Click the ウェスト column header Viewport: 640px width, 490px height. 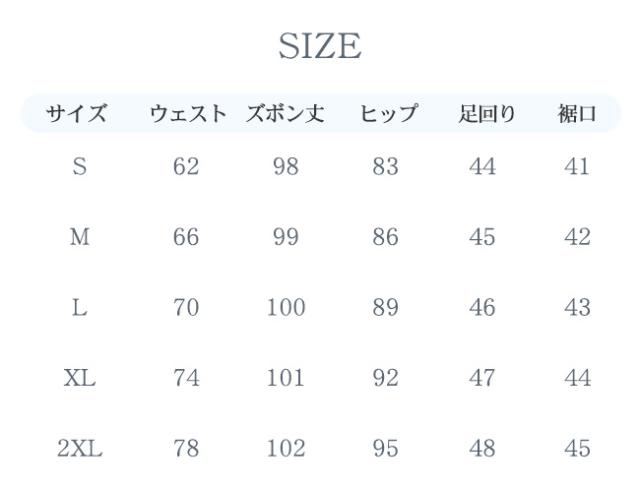(187, 114)
